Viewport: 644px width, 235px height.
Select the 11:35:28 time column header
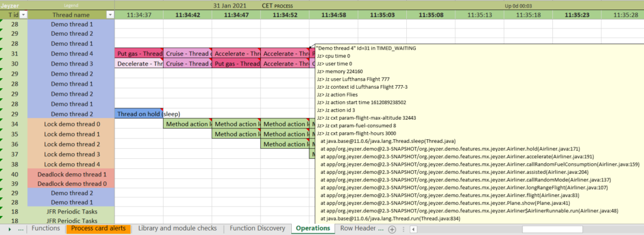point(623,15)
